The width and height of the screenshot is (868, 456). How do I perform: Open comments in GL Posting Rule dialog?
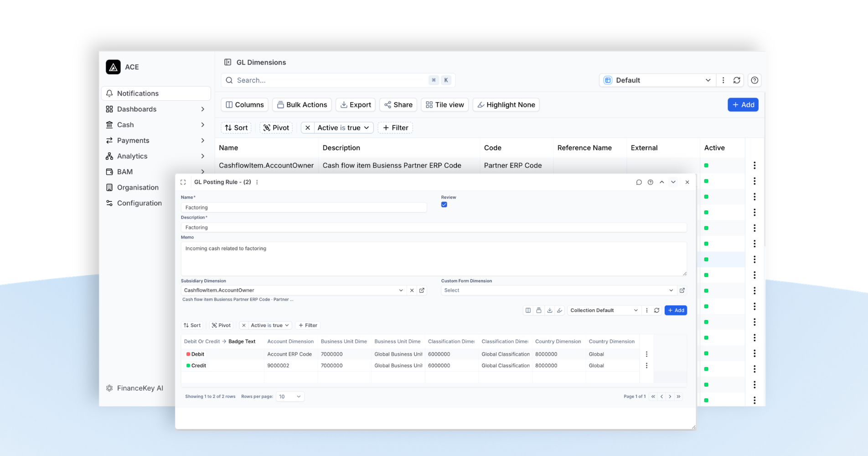[x=639, y=182]
